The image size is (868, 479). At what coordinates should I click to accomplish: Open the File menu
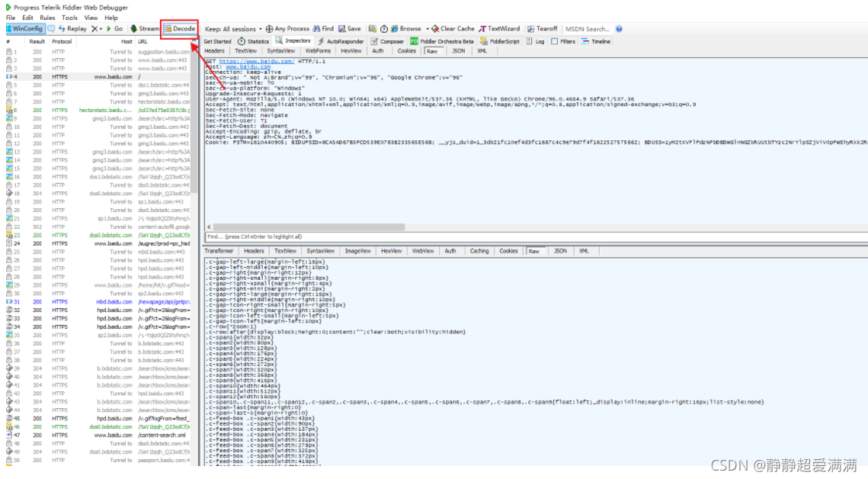pyautogui.click(x=11, y=18)
